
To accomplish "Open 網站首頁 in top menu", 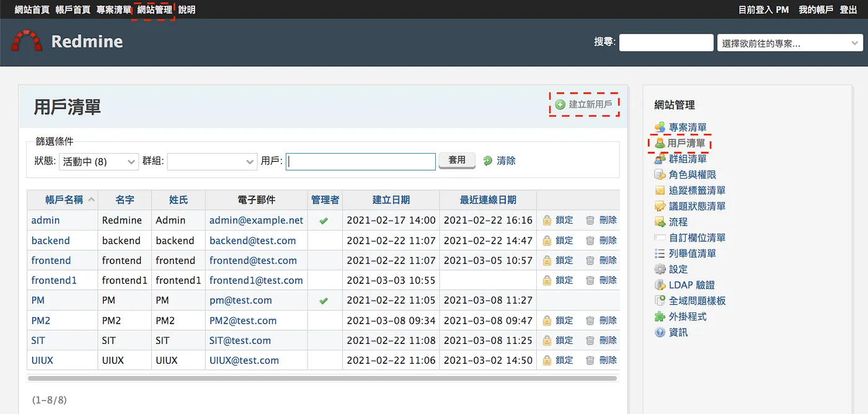I will click(x=32, y=10).
